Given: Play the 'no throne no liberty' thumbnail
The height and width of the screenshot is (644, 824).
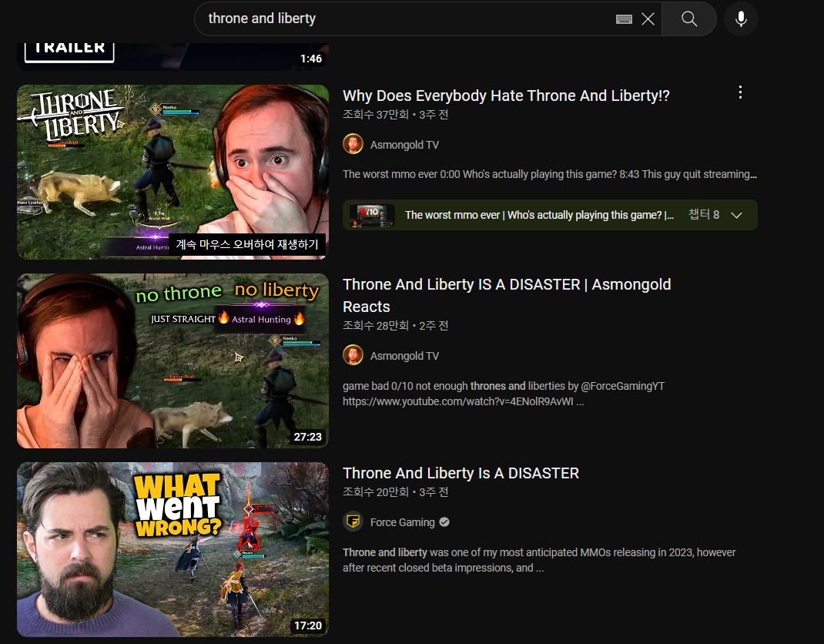Looking at the screenshot, I should 173,361.
